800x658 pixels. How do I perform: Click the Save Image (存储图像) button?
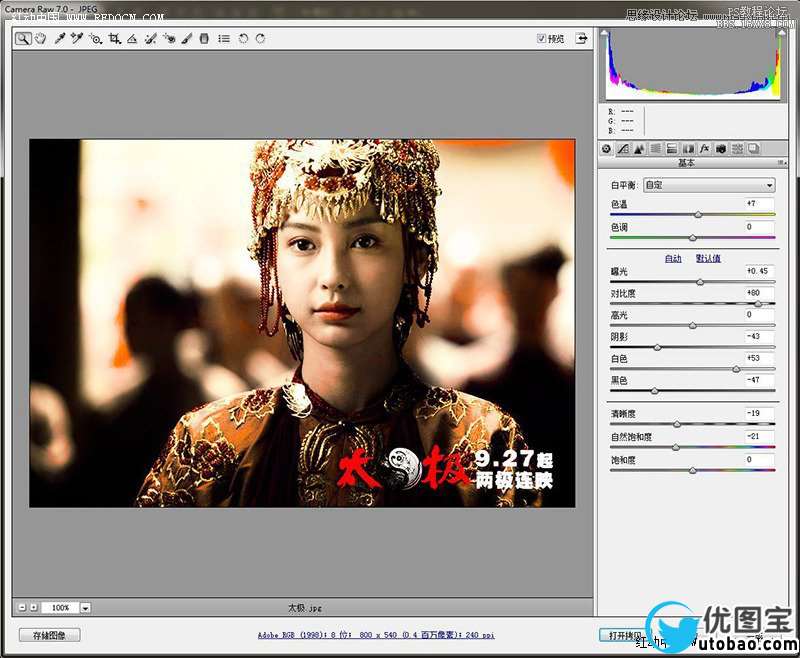pos(49,635)
